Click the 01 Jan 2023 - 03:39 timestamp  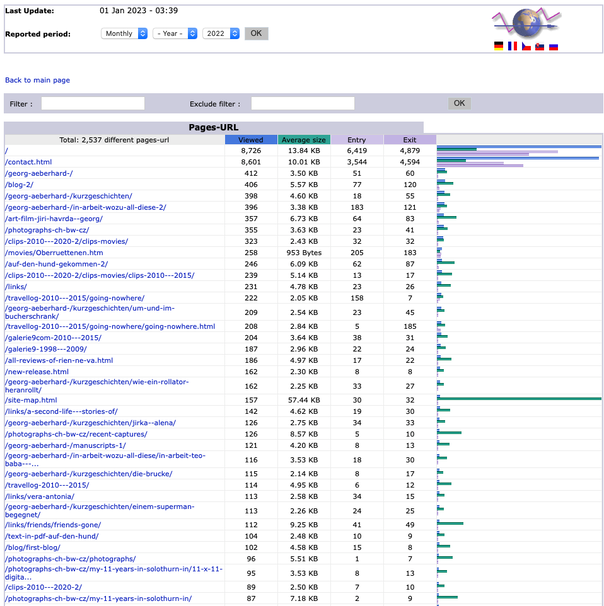coord(139,10)
